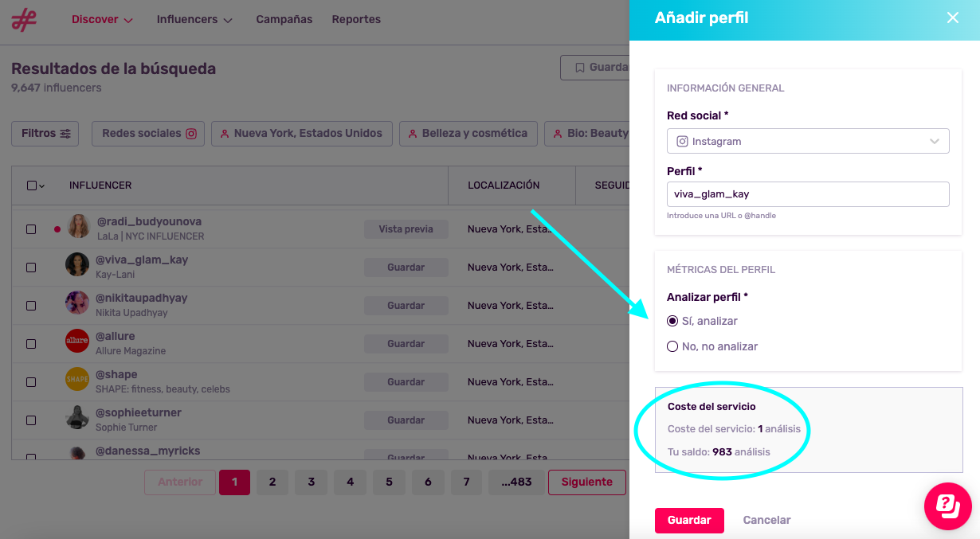
Task: Click the Filtros sliders filter button
Action: coord(45,133)
